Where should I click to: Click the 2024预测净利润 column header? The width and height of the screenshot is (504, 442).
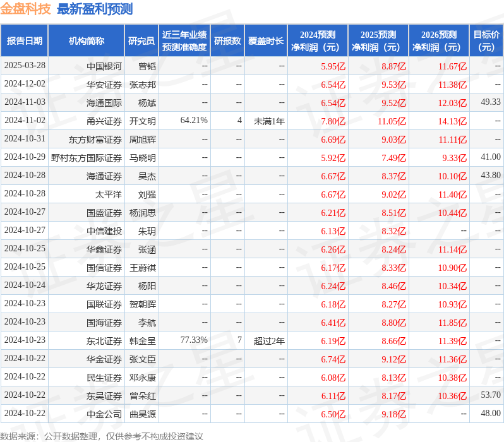coord(318,41)
